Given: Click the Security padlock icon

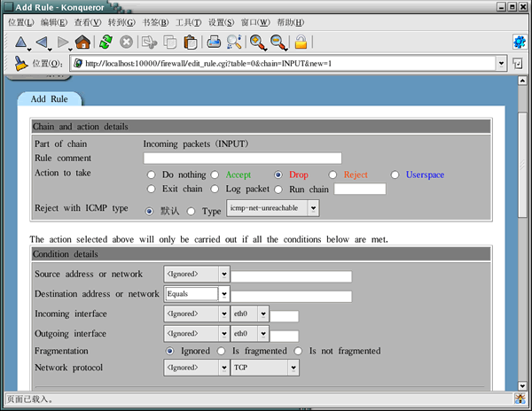Looking at the screenshot, I should click(301, 43).
